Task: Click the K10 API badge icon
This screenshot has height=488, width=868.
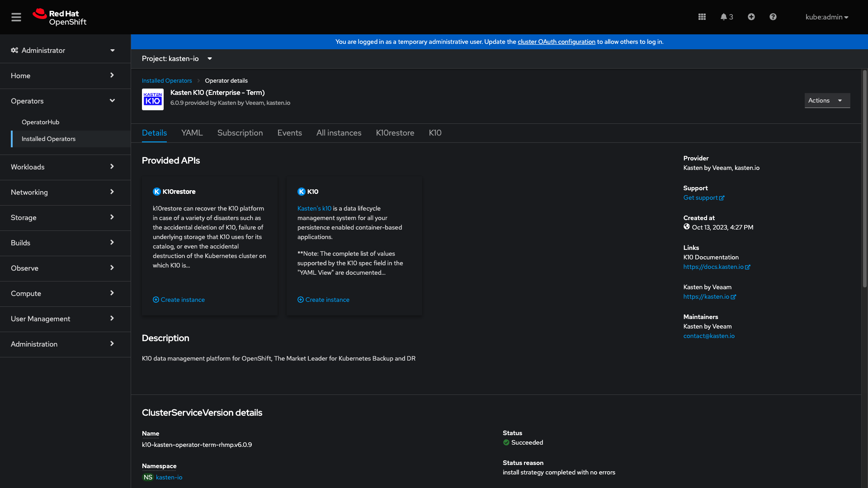Action: pyautogui.click(x=302, y=192)
